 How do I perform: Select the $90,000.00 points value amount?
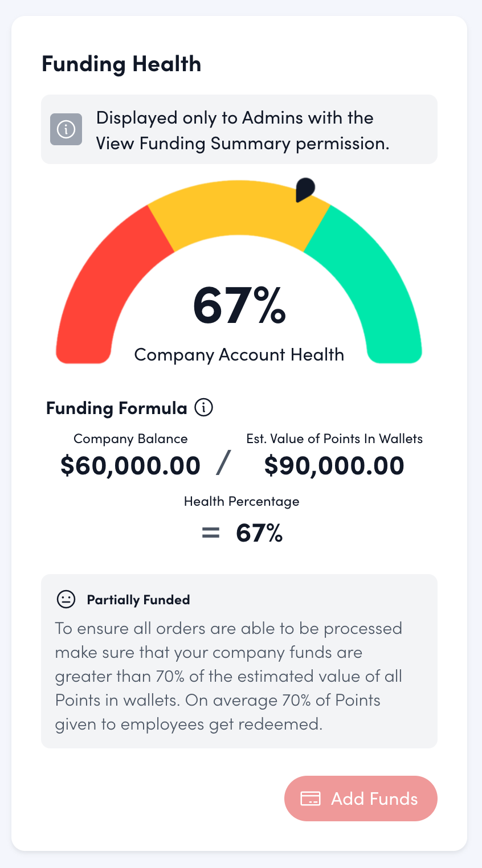pos(334,465)
